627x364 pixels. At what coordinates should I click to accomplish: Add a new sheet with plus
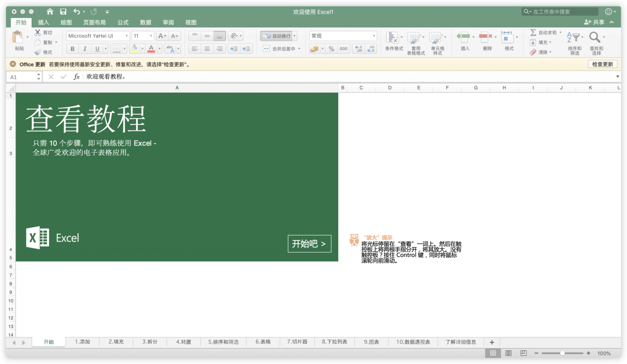(x=492, y=342)
